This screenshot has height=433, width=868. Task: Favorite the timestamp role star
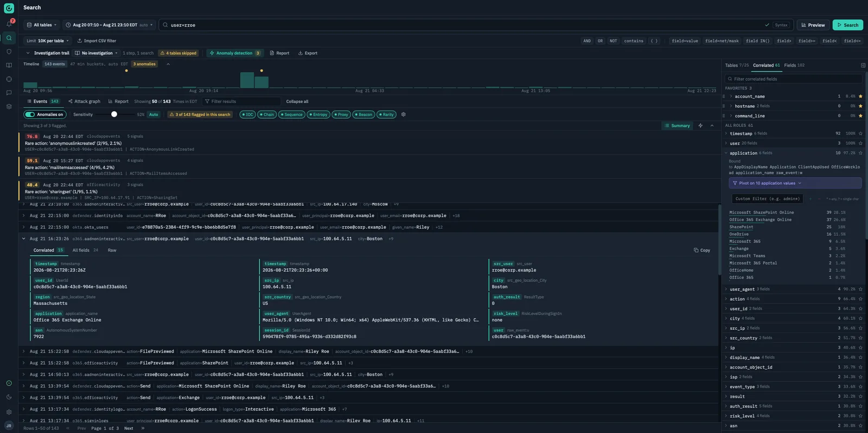pyautogui.click(x=860, y=133)
